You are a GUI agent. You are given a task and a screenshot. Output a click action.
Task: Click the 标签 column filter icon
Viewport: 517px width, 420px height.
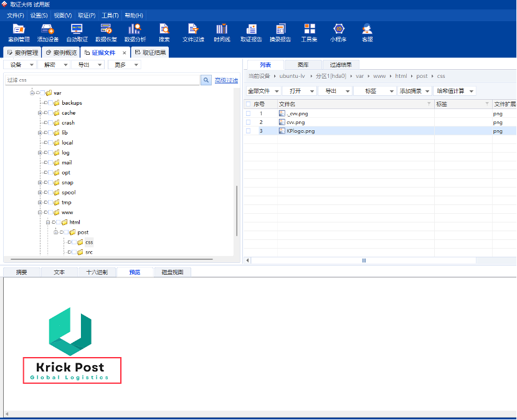[487, 104]
